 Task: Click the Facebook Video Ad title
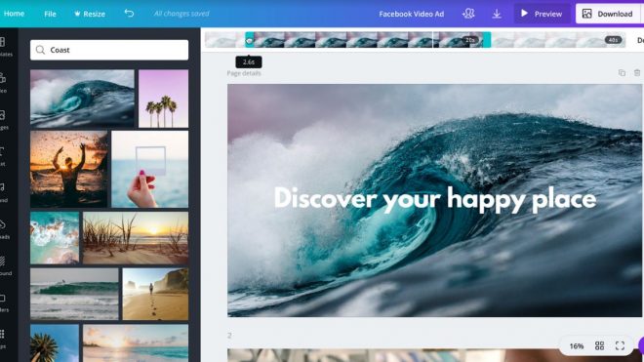pos(411,14)
